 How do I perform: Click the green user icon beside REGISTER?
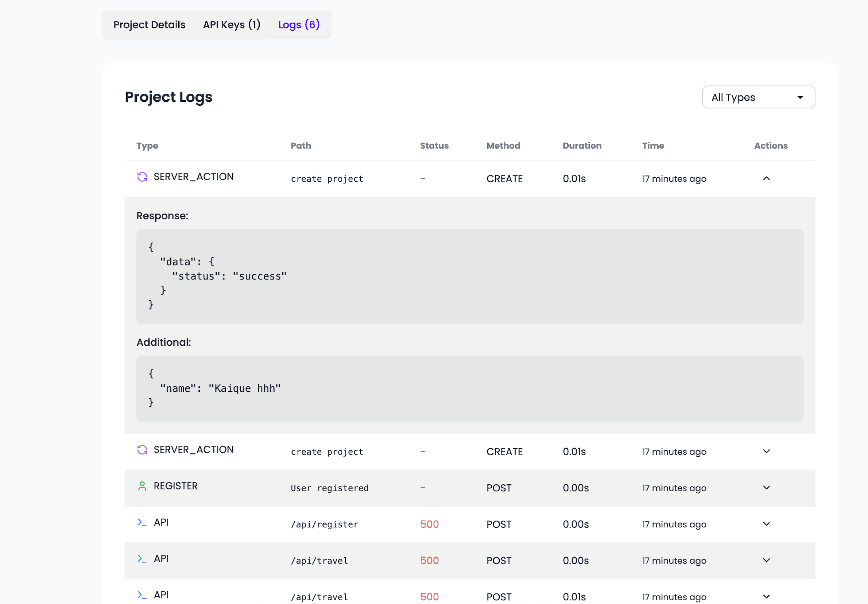142,486
